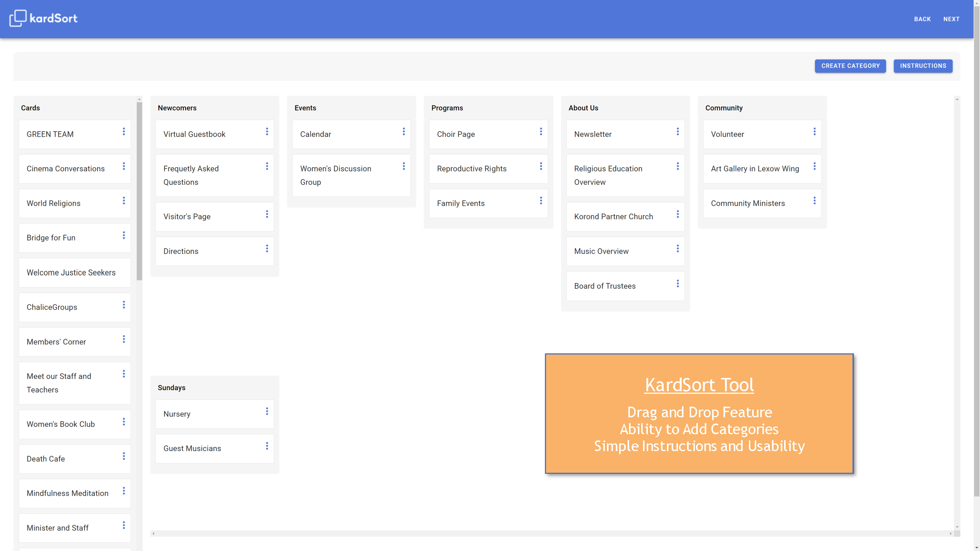
Task: Click the BACK button in the header
Action: pyautogui.click(x=922, y=19)
